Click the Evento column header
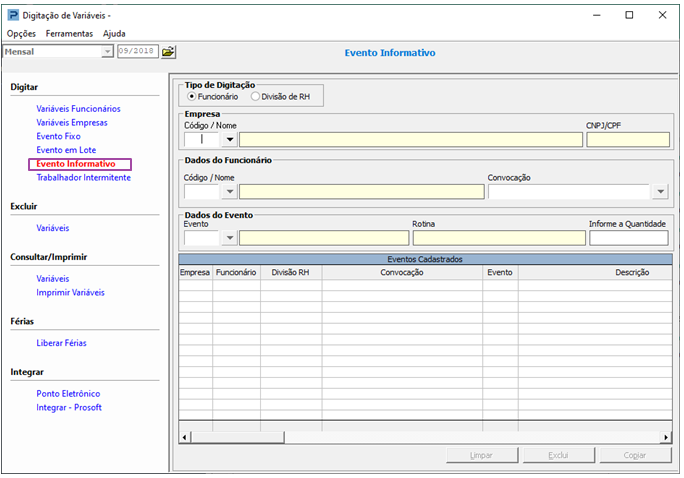This screenshot has height=478, width=684. click(x=500, y=273)
